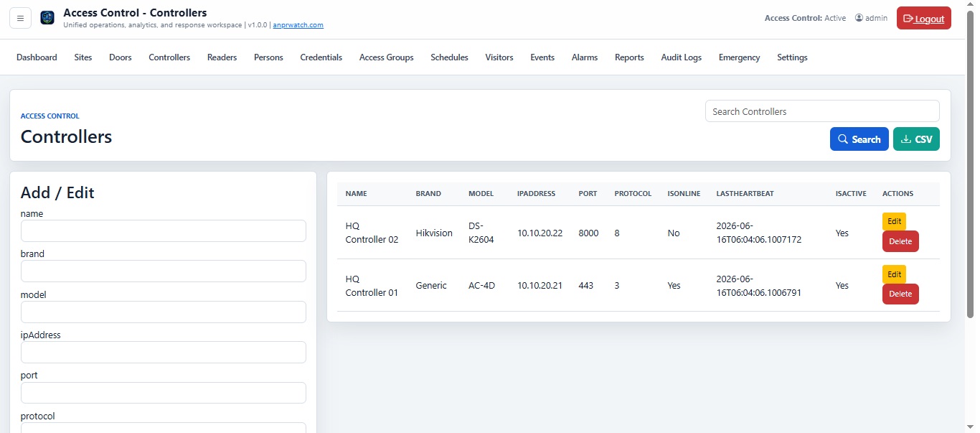Viewport: 980px width, 433px height.
Task: Click the IP address 10.10.20.21
Action: point(540,286)
